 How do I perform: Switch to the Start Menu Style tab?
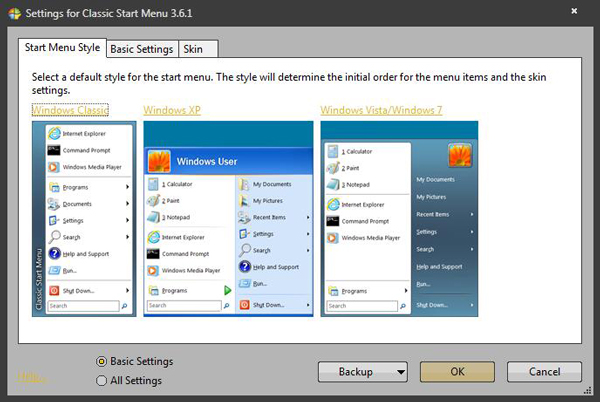62,48
